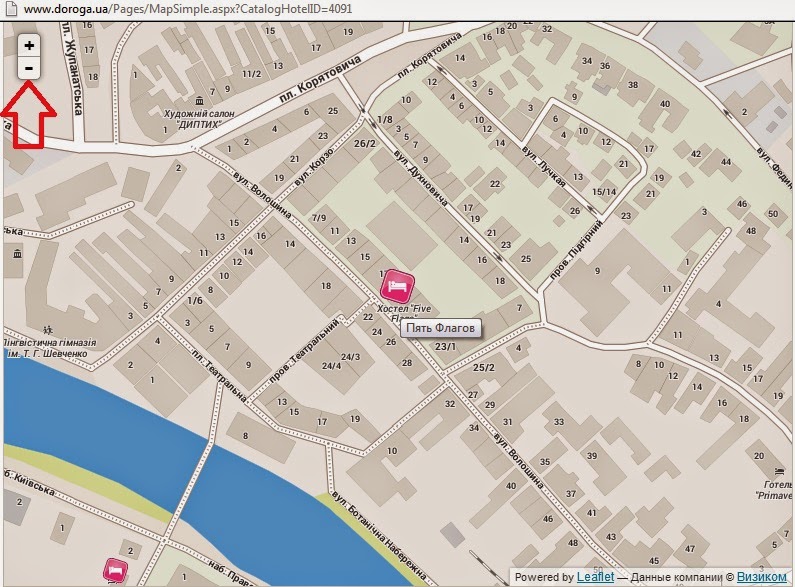Click the school icon above Лінгвістична гімназія
Viewport: 795px width, 587px height.
(48, 330)
